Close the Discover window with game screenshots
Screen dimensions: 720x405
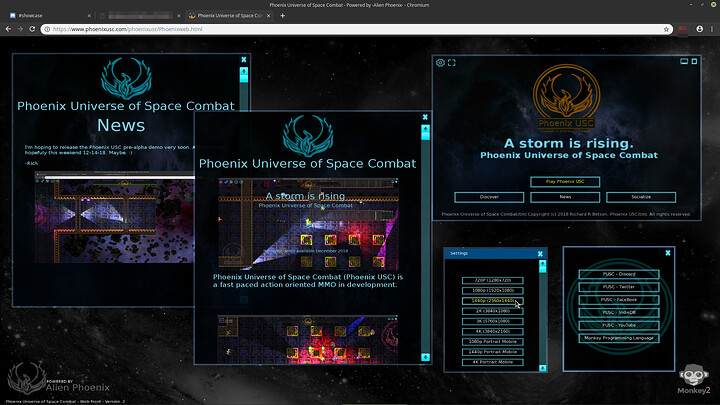point(425,117)
